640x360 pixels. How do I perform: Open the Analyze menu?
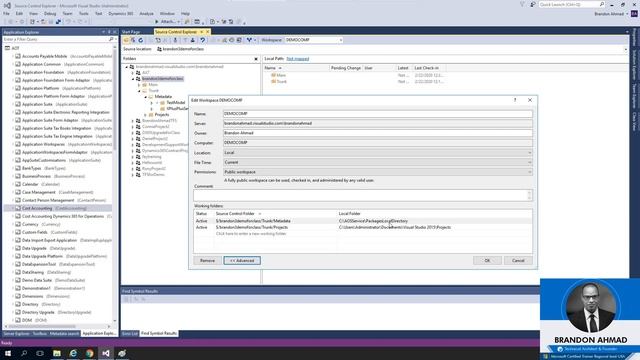click(146, 13)
